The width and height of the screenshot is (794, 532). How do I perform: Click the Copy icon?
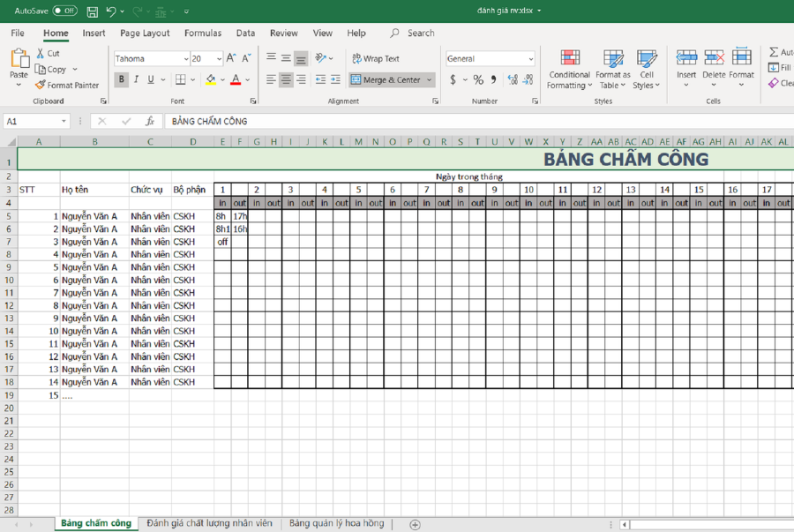[41, 69]
